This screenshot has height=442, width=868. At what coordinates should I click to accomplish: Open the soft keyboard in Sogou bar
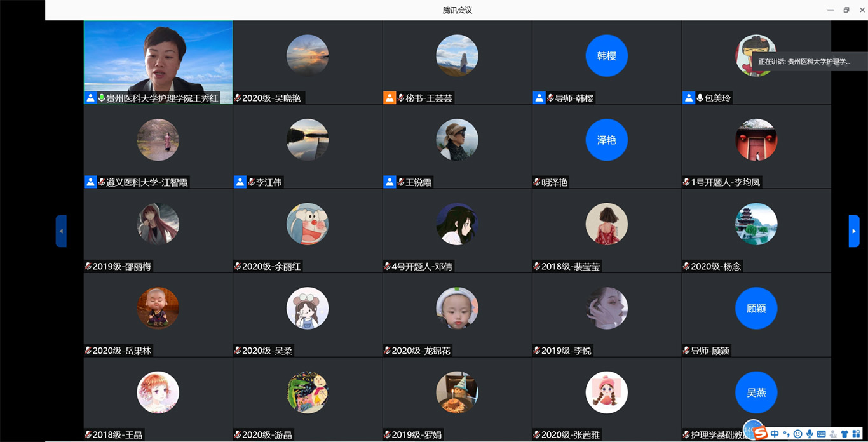[821, 434]
